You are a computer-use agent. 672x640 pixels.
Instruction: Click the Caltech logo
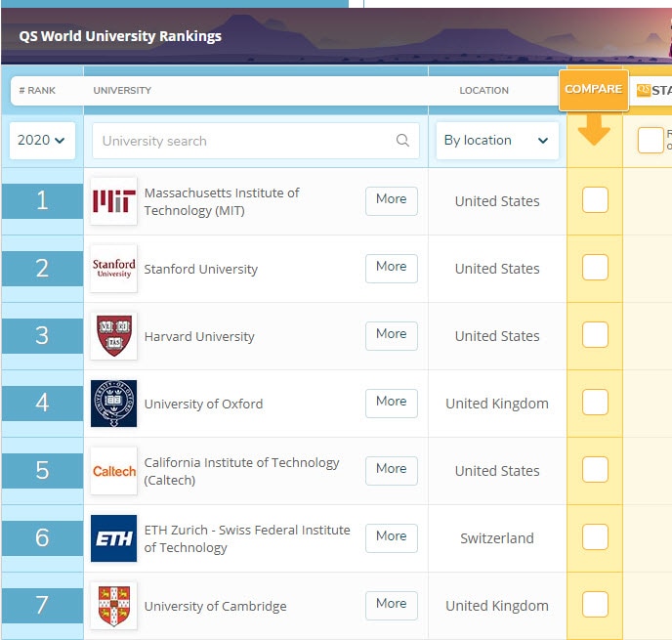113,471
